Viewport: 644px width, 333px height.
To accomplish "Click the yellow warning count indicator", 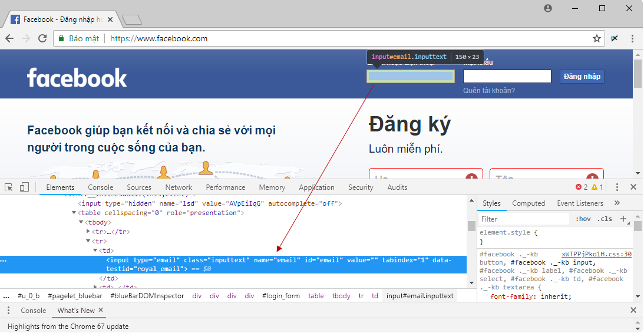I will coord(597,187).
